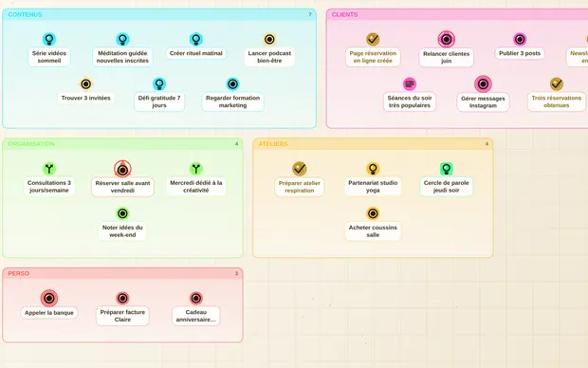Select the Créer rituel matinal label
This screenshot has width=588, height=368.
tap(196, 53)
